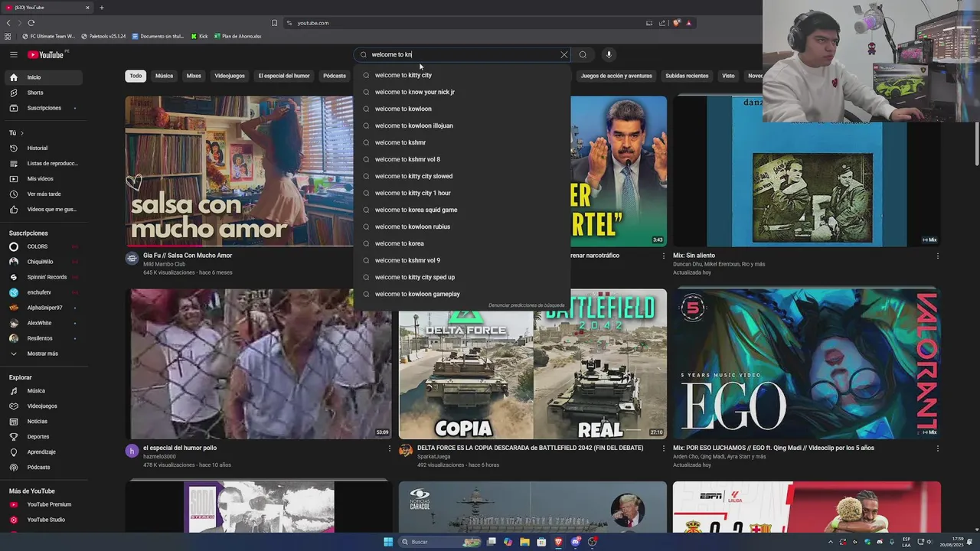The width and height of the screenshot is (980, 551).
Task: Open Videojuegos in Explorar section
Action: 44,406
